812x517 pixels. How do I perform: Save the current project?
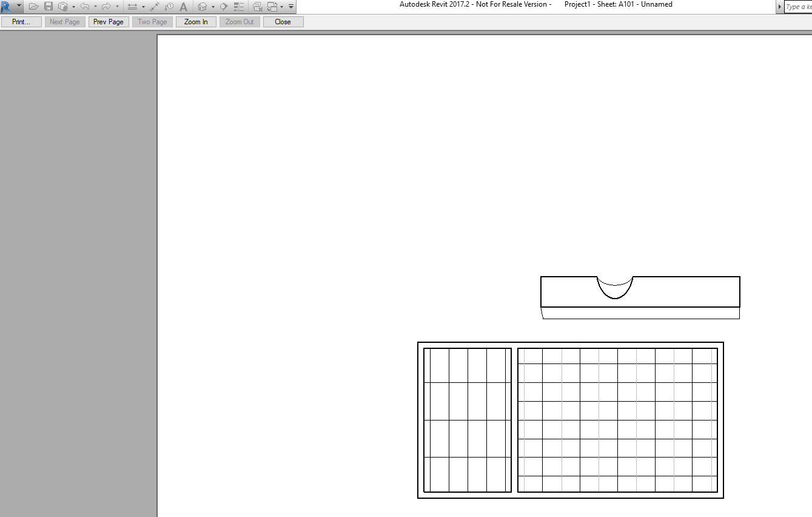point(49,6)
